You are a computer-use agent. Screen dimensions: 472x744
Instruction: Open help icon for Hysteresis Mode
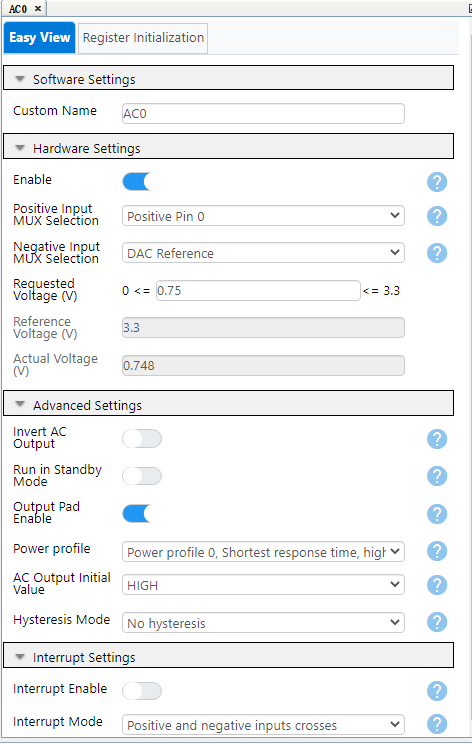437,622
